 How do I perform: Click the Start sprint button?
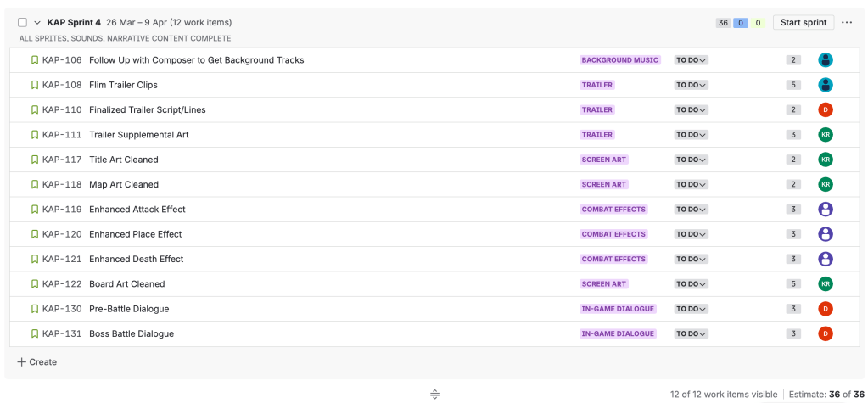click(803, 23)
